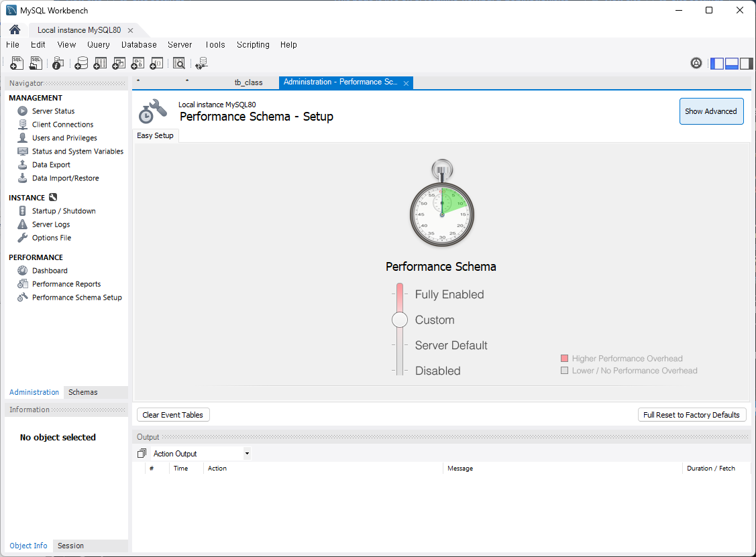Click the Message column header
The image size is (756, 557).
tap(562, 469)
